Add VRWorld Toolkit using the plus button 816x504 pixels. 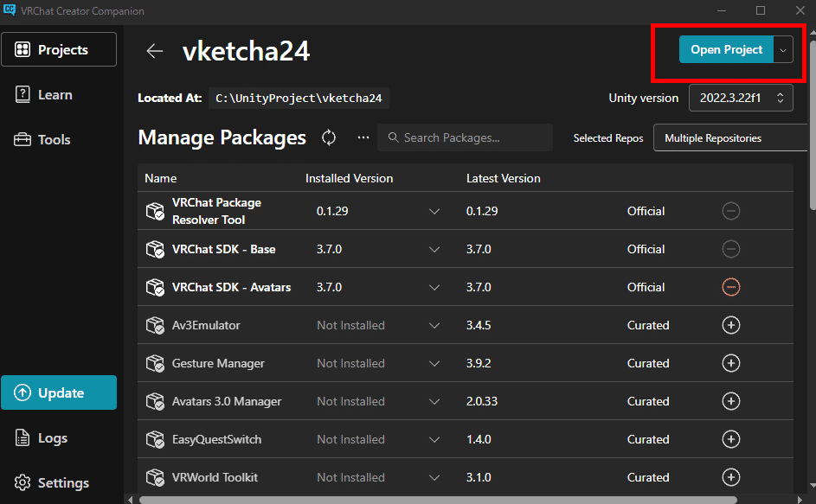[731, 477]
